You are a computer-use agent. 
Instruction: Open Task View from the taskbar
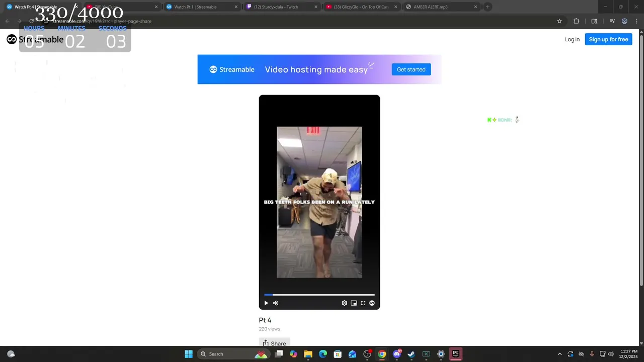point(279,354)
